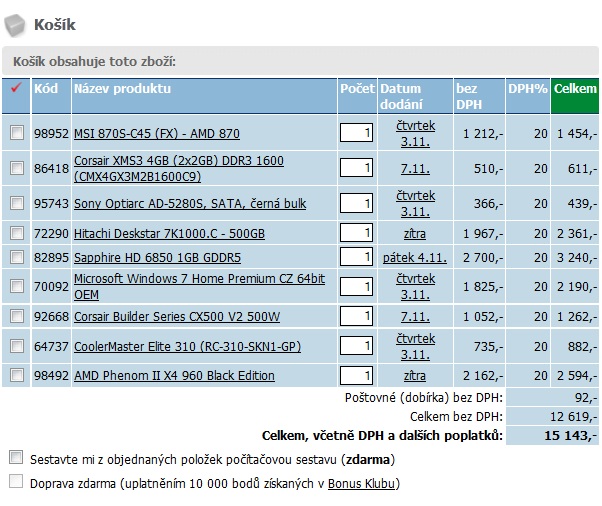Click the total price 15 143,-
Screen dimensions: 602x506
571,435
